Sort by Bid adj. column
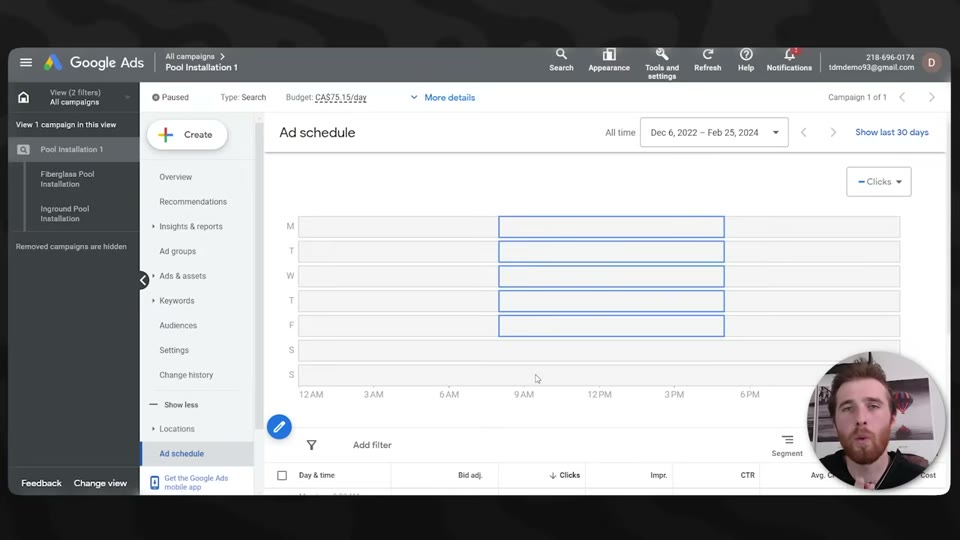 click(x=470, y=475)
